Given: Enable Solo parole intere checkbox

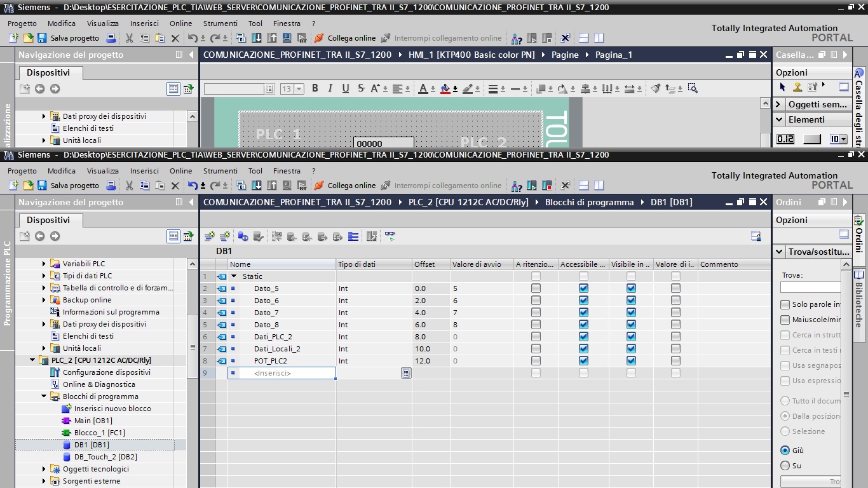Looking at the screenshot, I should click(785, 304).
